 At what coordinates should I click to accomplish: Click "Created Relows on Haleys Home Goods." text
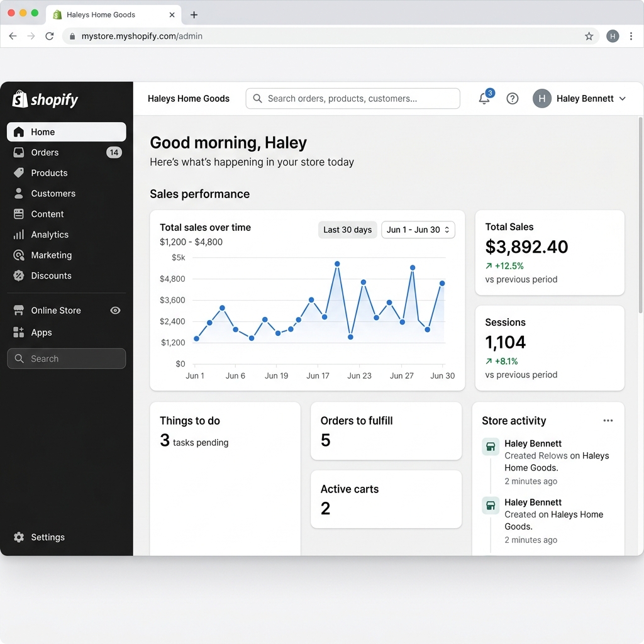click(557, 462)
